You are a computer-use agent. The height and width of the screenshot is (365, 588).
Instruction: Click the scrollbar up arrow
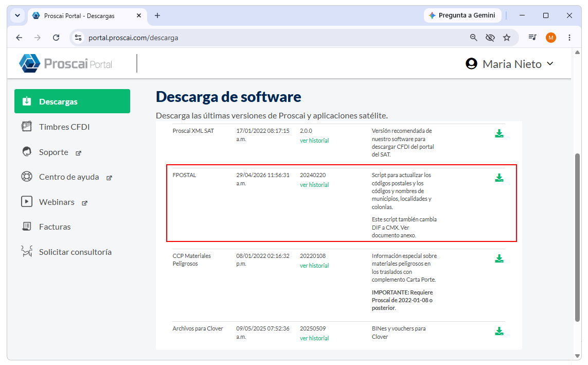[x=578, y=53]
